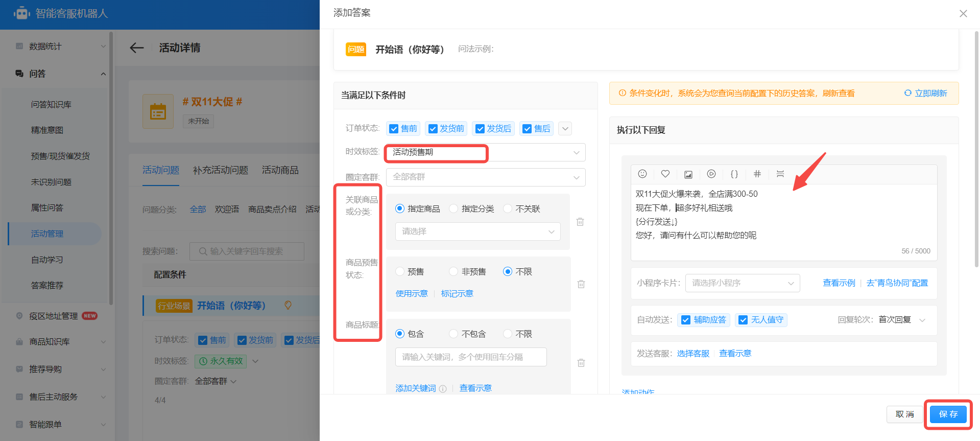Select the 不关联 radio button
The width and height of the screenshot is (980, 441).
[x=508, y=208]
